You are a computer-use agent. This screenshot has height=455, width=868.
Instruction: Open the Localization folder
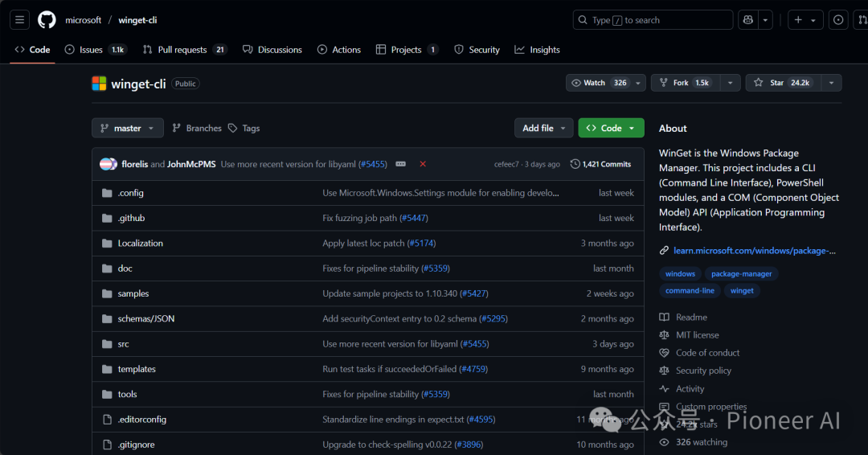point(140,243)
